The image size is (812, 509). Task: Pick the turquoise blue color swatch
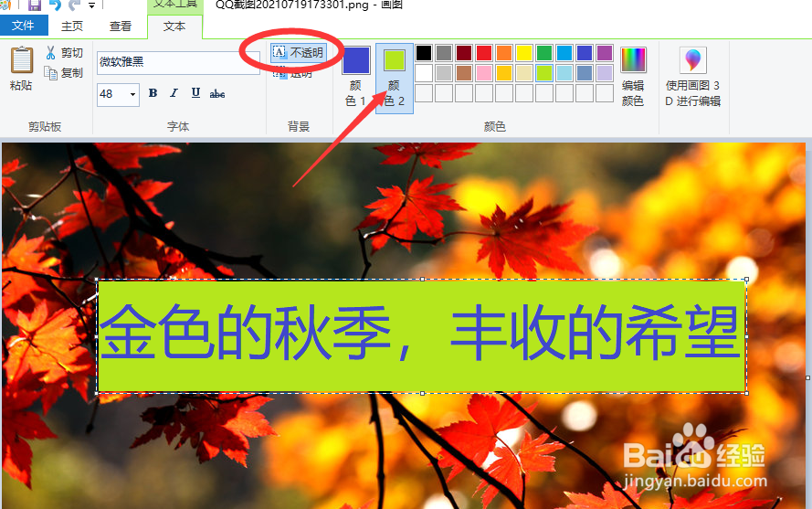tap(564, 53)
